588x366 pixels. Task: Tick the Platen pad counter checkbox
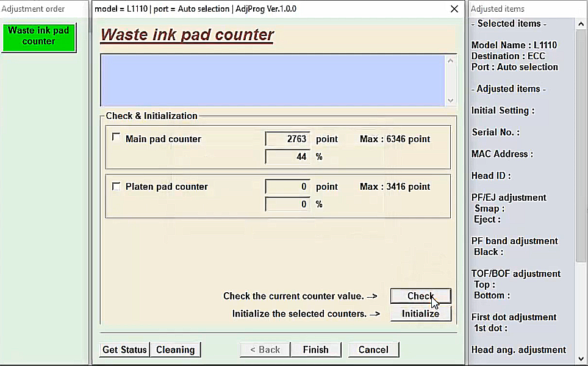[x=117, y=186]
